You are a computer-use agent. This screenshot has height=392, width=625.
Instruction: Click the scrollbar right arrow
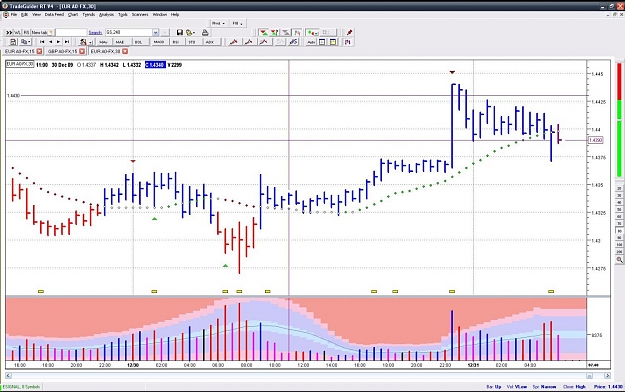click(607, 376)
